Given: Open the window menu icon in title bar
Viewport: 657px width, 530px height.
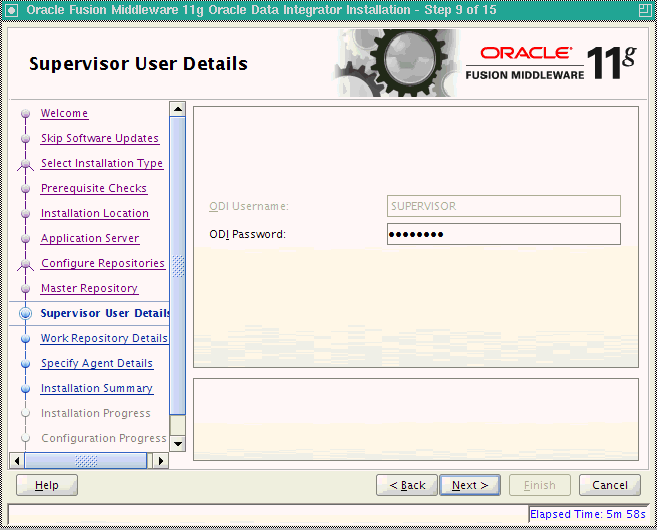Looking at the screenshot, I should [x=11, y=10].
